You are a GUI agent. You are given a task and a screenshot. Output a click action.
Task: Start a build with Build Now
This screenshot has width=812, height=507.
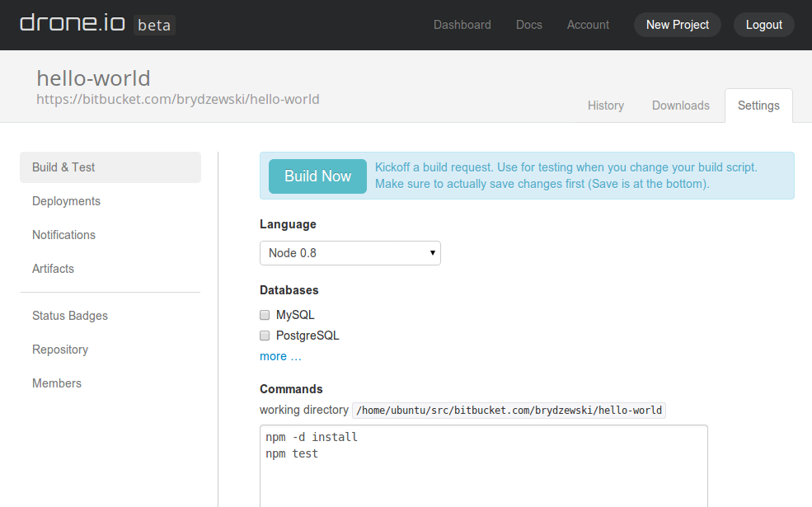click(x=317, y=176)
